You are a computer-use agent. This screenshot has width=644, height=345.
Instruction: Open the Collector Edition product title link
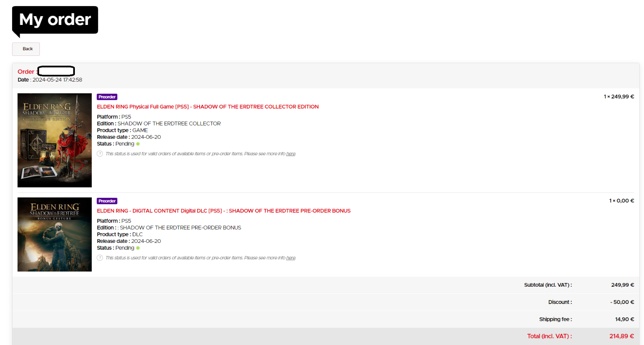coord(208,107)
